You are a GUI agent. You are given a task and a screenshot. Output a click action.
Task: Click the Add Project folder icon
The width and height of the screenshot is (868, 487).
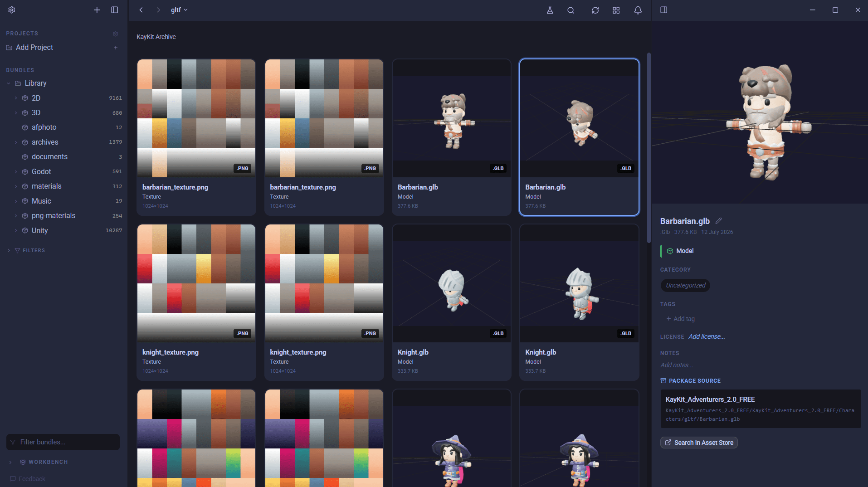(x=9, y=48)
